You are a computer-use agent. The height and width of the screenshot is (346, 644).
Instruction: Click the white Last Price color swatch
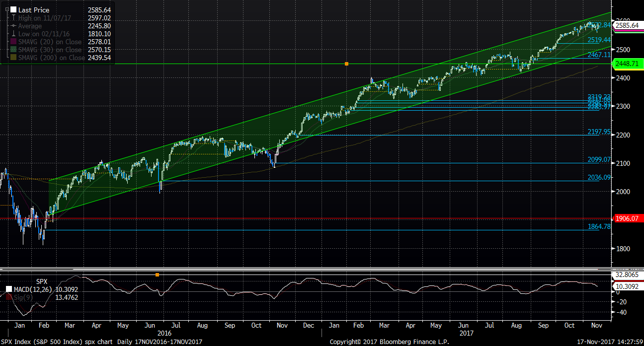[x=13, y=10]
